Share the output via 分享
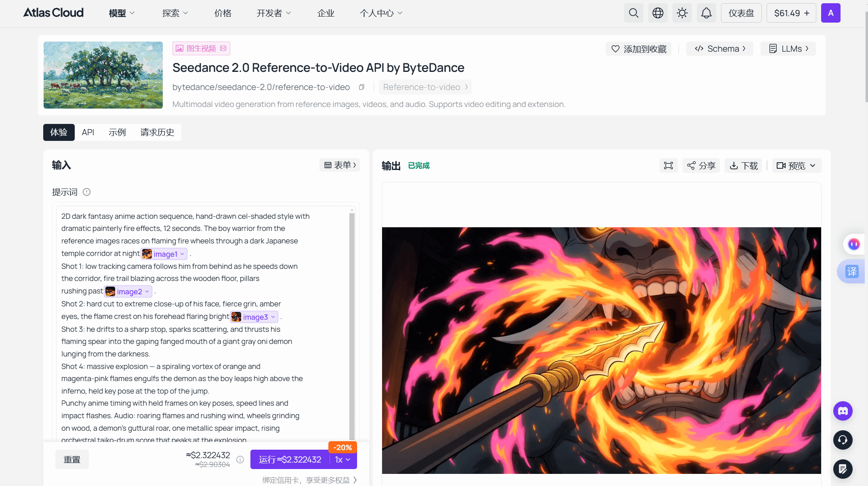The height and width of the screenshot is (486, 868). coord(701,165)
